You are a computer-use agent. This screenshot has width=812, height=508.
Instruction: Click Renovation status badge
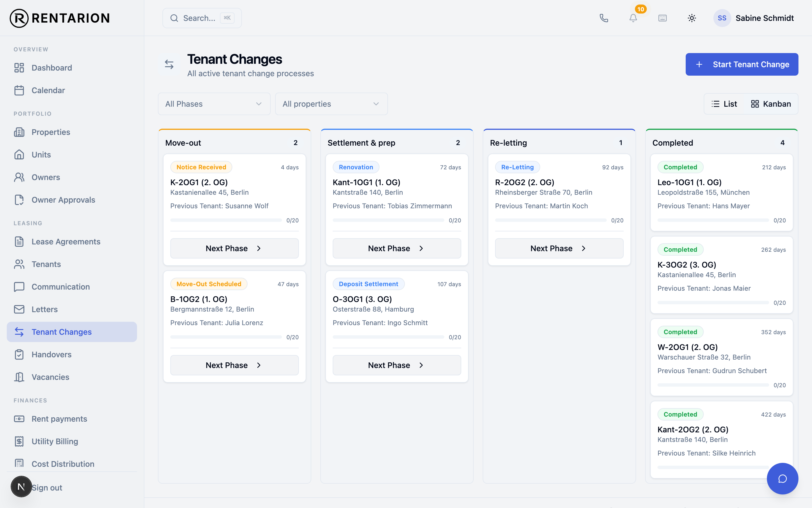tap(356, 167)
